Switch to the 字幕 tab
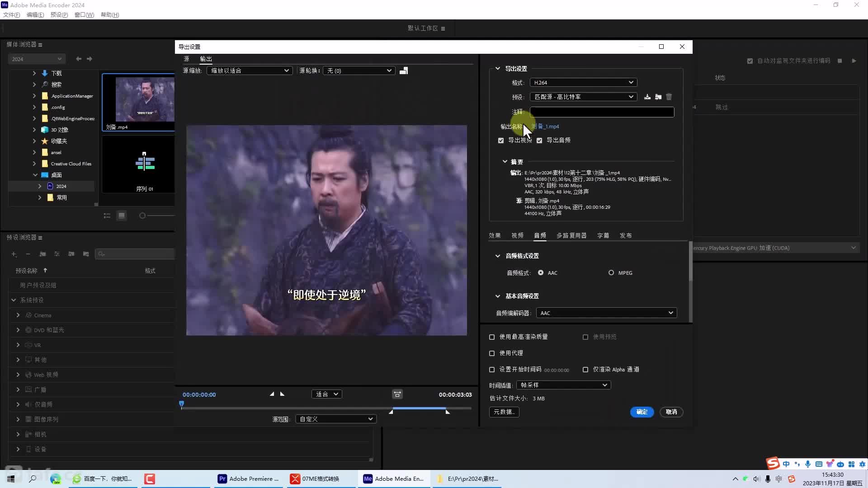Screen dimensions: 868x488 pyautogui.click(x=603, y=235)
